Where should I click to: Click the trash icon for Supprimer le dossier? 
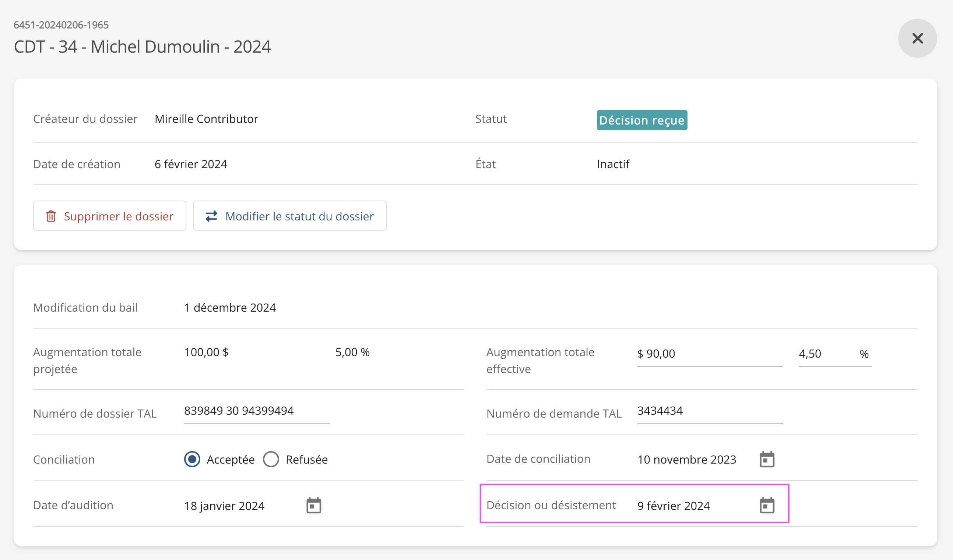(x=51, y=216)
